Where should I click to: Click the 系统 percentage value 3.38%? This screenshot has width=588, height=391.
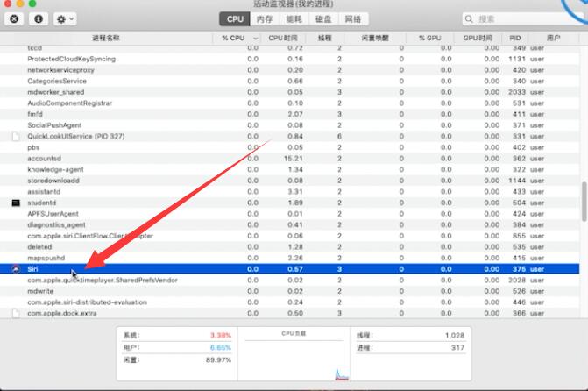(221, 336)
